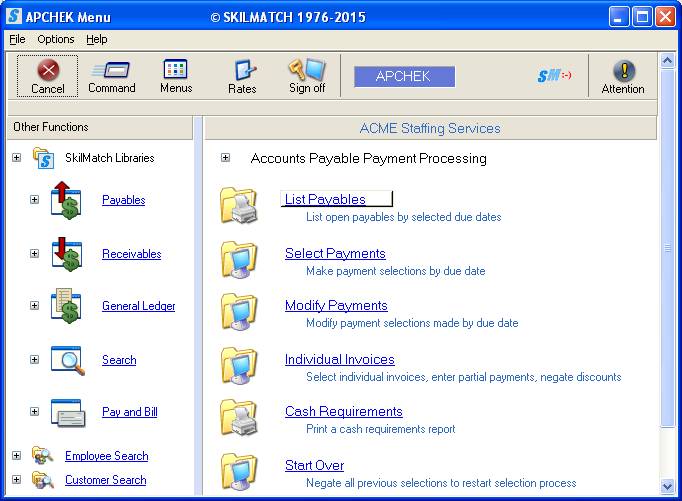
Task: Open the Search link in sidebar
Action: click(119, 360)
